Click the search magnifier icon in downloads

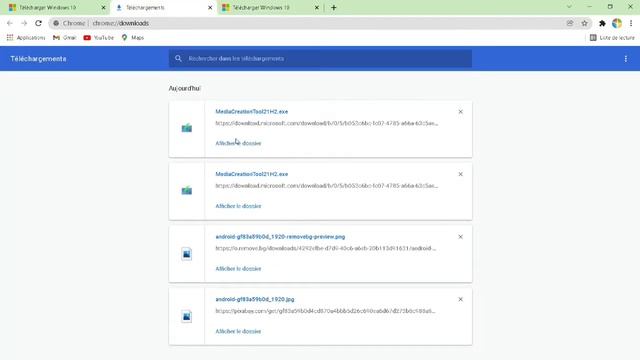(x=178, y=58)
